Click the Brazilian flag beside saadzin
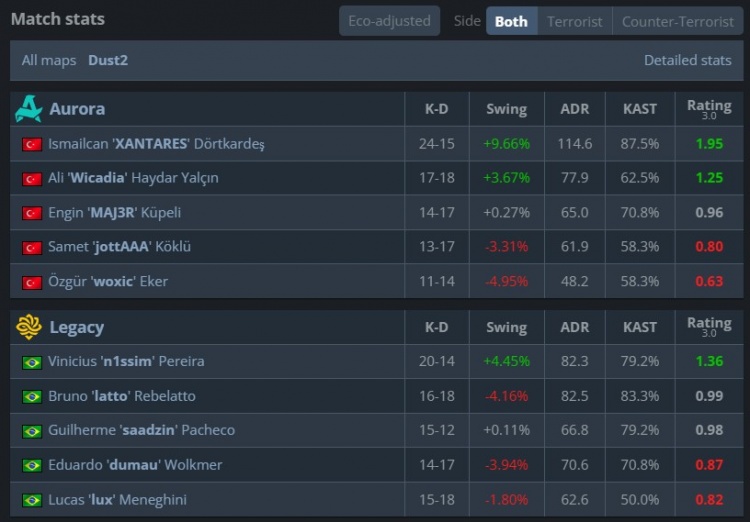 tap(32, 431)
